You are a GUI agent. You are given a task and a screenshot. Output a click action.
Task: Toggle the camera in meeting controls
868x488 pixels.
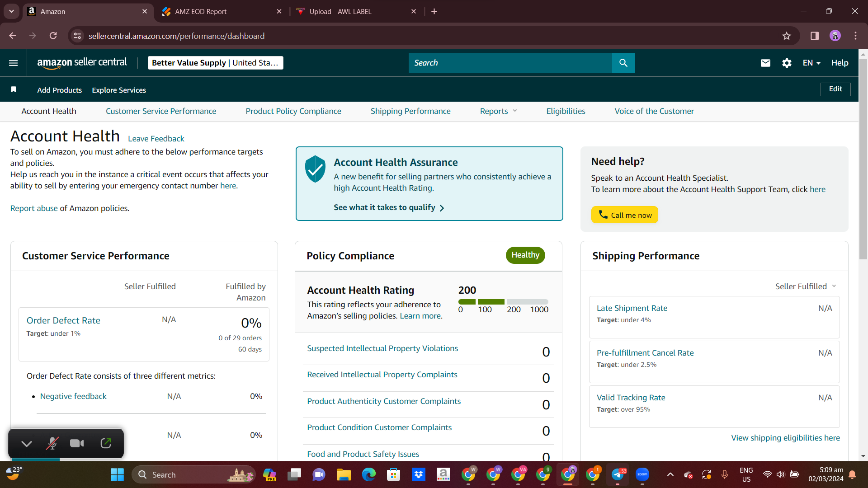pos(77,443)
